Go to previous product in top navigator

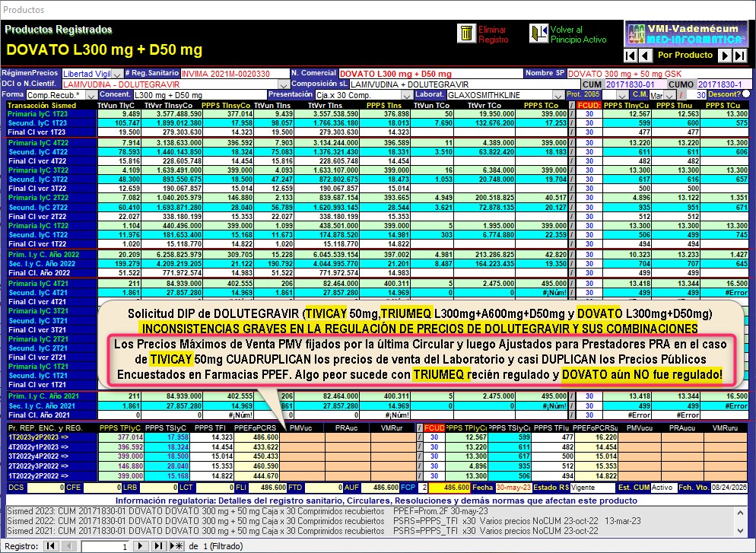(x=645, y=56)
